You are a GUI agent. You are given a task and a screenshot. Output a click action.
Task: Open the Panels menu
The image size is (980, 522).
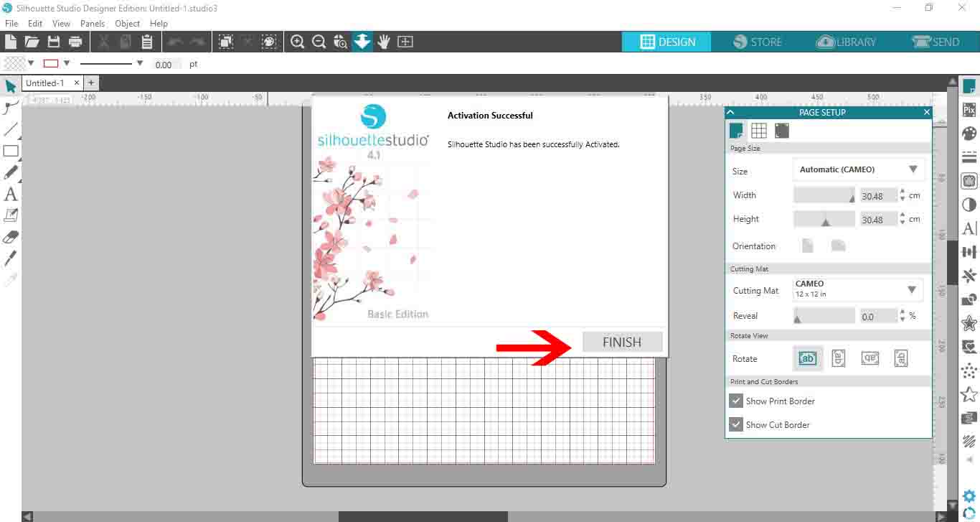93,23
